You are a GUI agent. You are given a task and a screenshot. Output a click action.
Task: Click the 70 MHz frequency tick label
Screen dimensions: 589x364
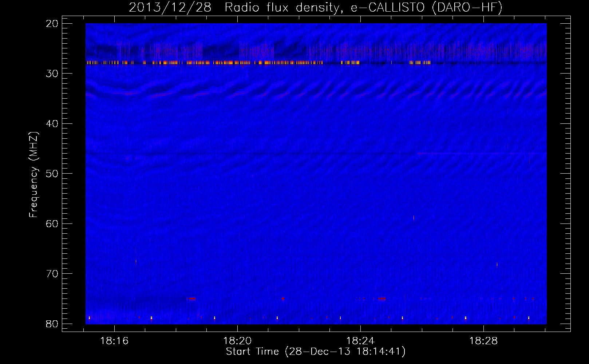(52, 274)
